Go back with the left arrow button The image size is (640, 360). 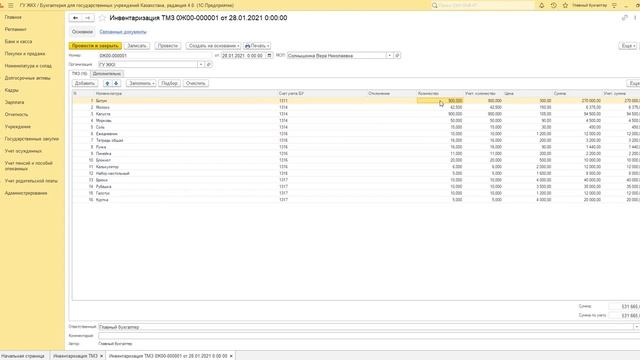pos(76,18)
